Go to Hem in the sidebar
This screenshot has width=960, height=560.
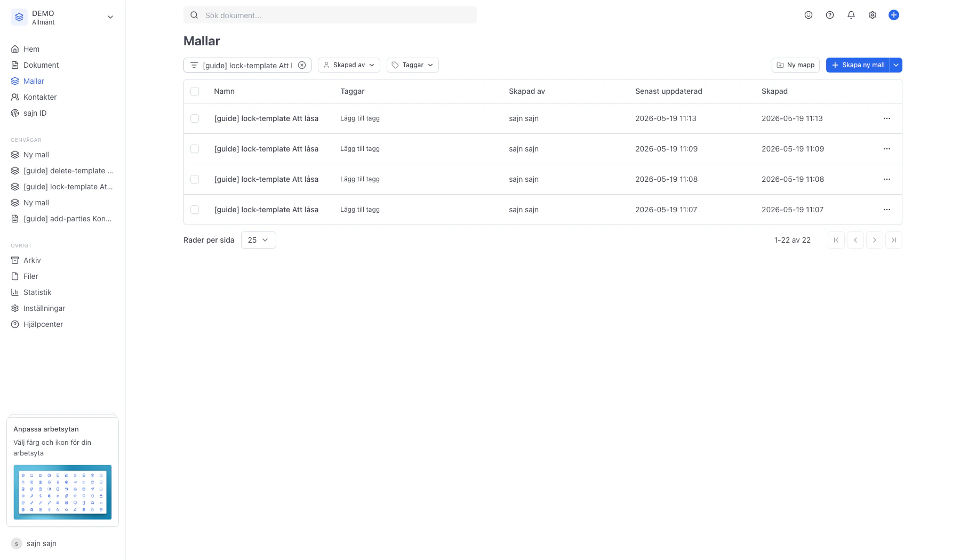(x=31, y=49)
